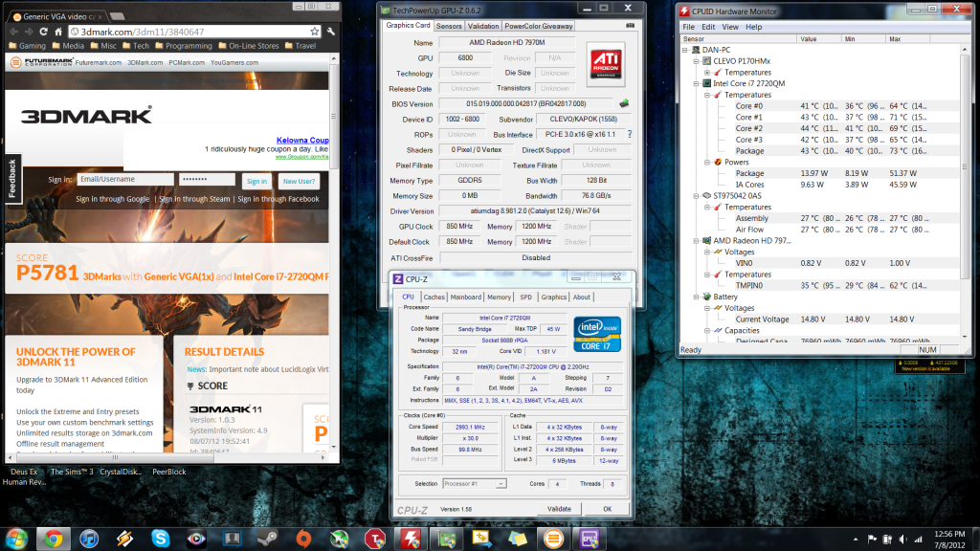The height and width of the screenshot is (551, 980).
Task: Open the CPU-Z taskbar button
Action: point(589,539)
